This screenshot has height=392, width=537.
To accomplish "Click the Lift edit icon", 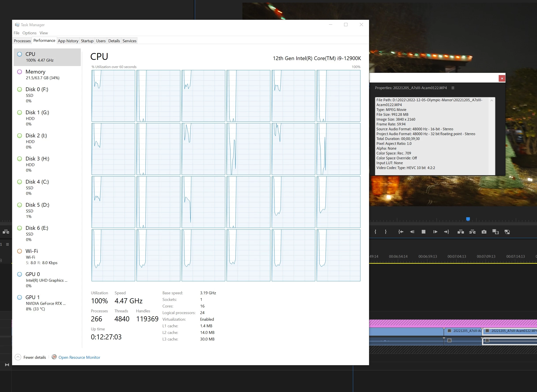I will tap(461, 232).
